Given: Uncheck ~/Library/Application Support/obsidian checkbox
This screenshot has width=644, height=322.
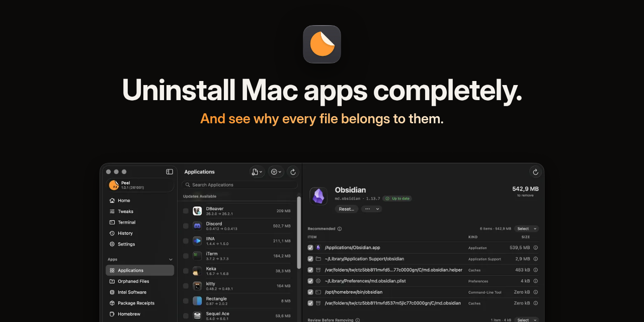Looking at the screenshot, I should click(310, 259).
